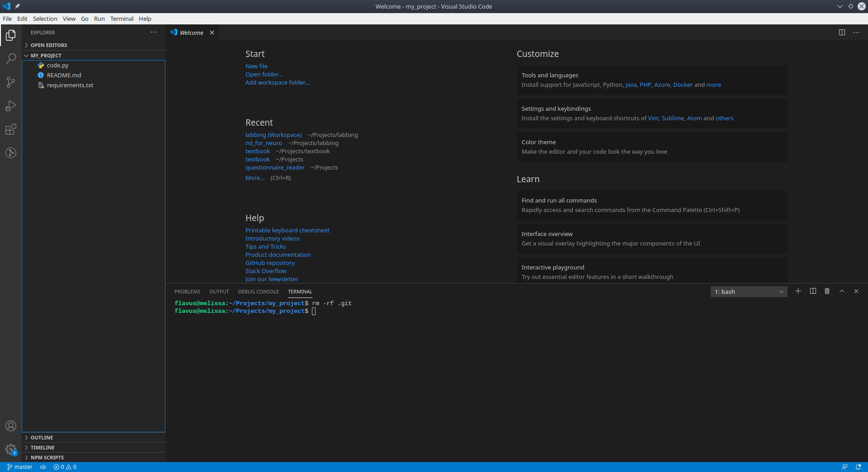Switch to the Output panel tab
Image resolution: width=868 pixels, height=472 pixels.
(x=219, y=292)
